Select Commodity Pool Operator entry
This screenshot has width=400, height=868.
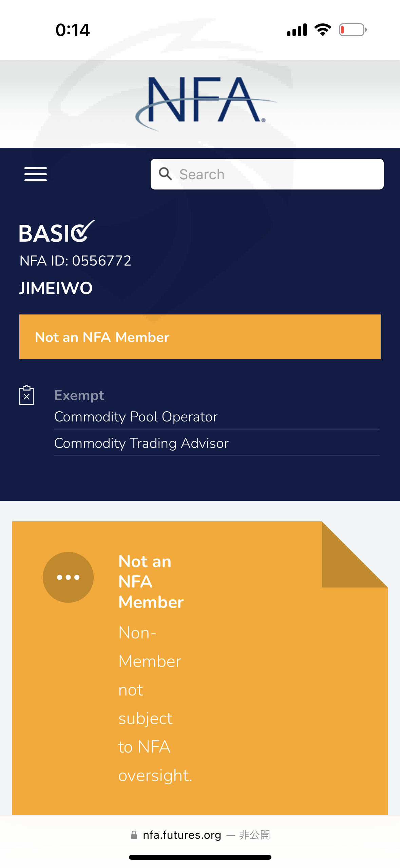pos(136,417)
